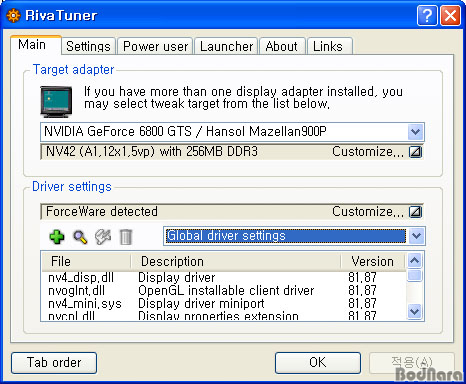Expand the NVIDIA GeForce 6800 GTS adapter dropdown
The image size is (466, 384).
[415, 132]
